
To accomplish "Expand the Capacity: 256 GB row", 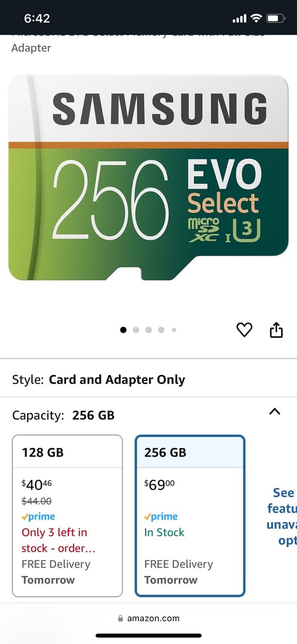I will pos(148,415).
